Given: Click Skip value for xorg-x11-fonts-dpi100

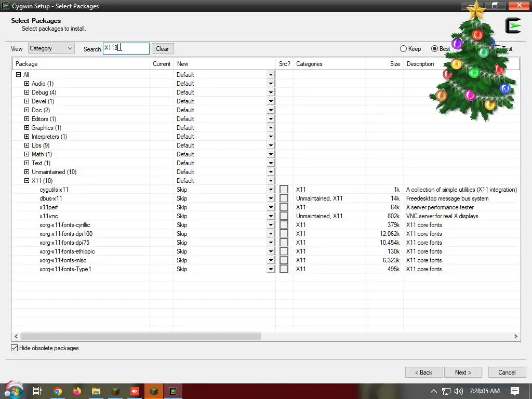Looking at the screenshot, I should (182, 234).
